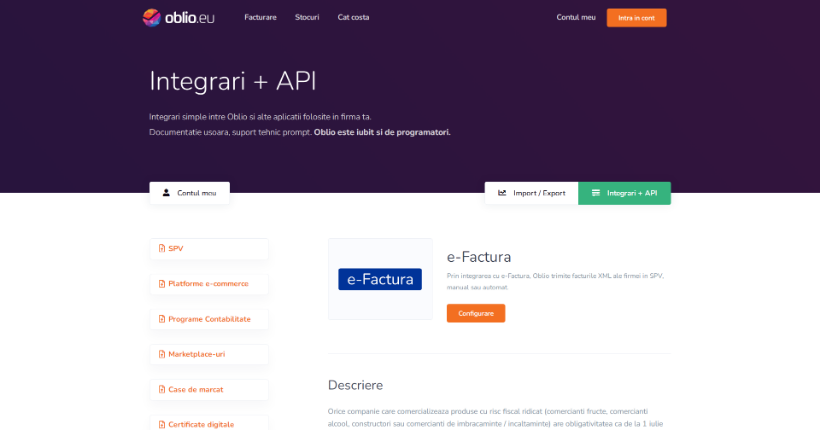The height and width of the screenshot is (430, 820).
Task: Click the person icon in Contul meu tab
Action: tap(166, 193)
